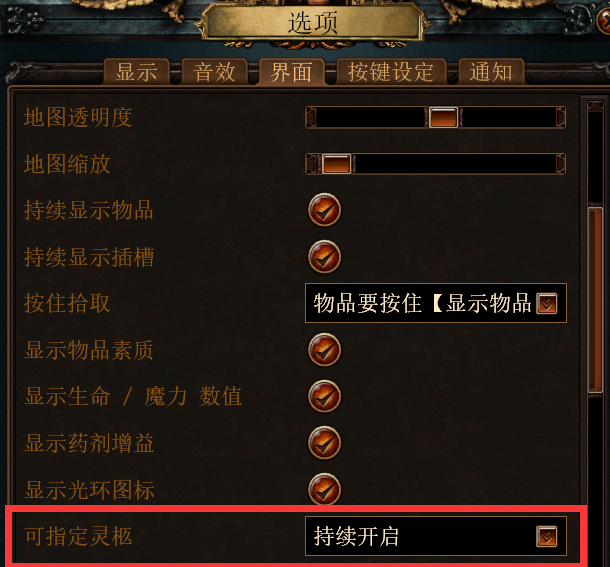The width and height of the screenshot is (610, 567).
Task: Open the 可指定灵柩 dropdown arrow
Action: [547, 537]
